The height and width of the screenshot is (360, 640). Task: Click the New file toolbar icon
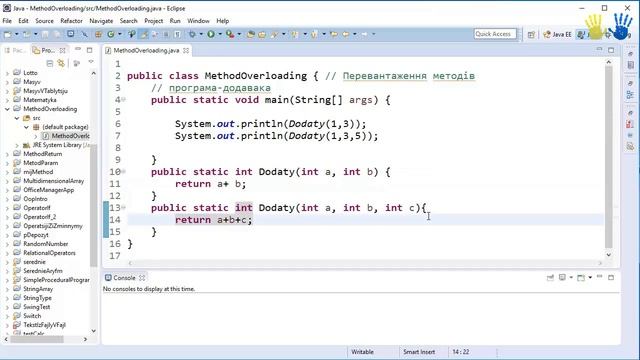point(7,35)
